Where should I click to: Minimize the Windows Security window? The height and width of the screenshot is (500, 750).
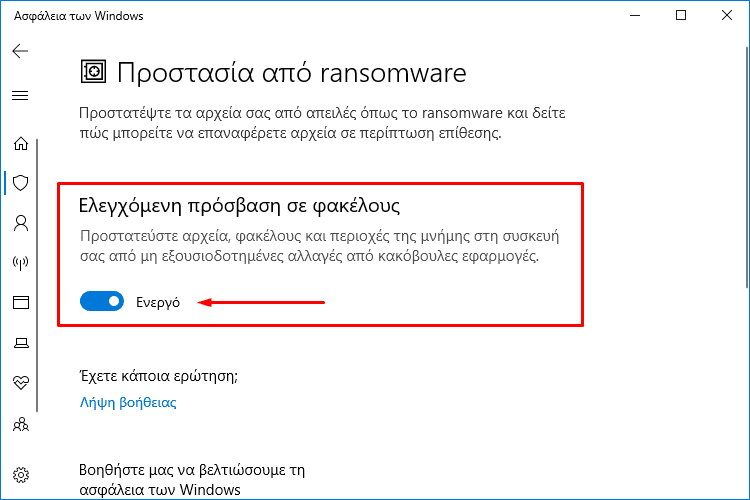click(x=635, y=15)
